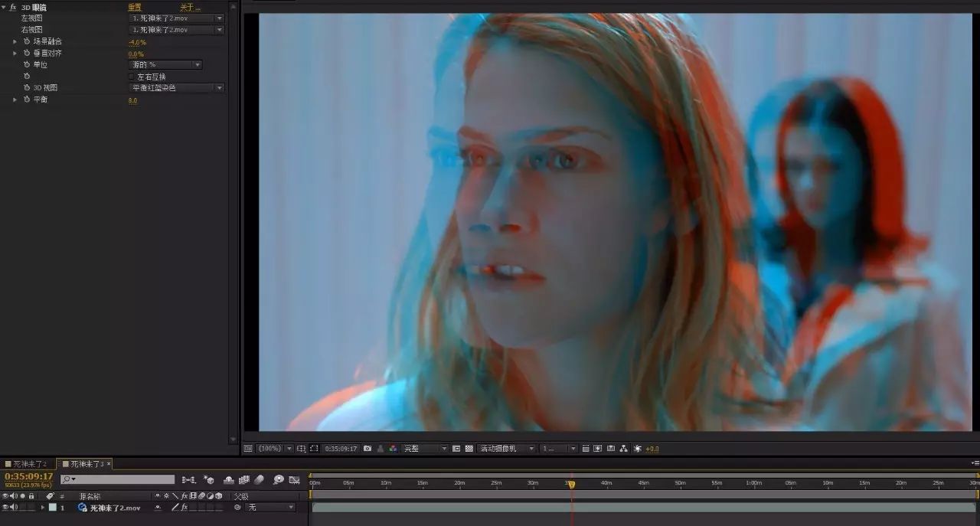This screenshot has height=526, width=980.
Task: Click the 重置 reset link
Action: pyautogui.click(x=135, y=7)
